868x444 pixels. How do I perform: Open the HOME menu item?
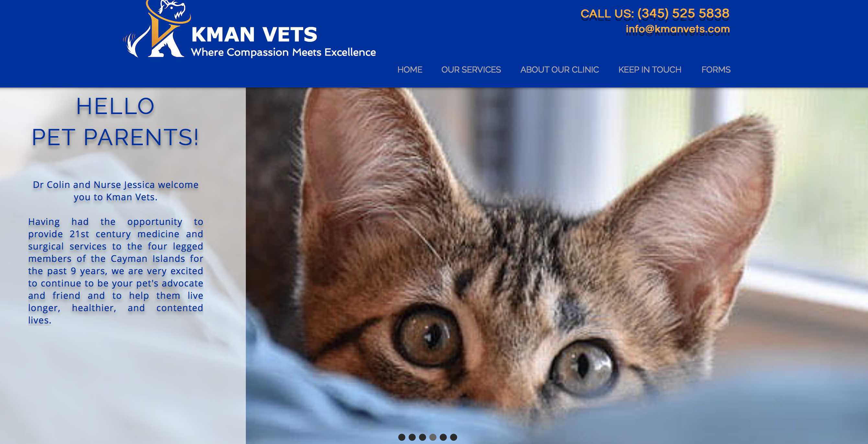410,70
